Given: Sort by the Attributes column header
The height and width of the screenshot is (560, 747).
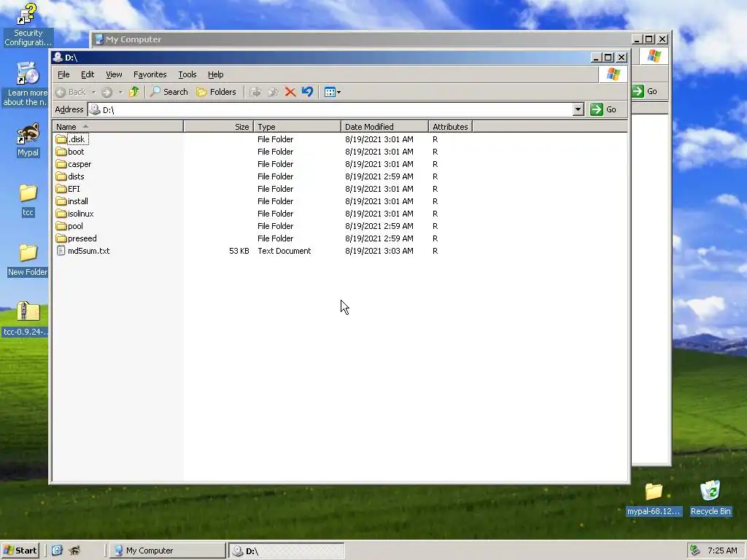Looking at the screenshot, I should tap(450, 127).
